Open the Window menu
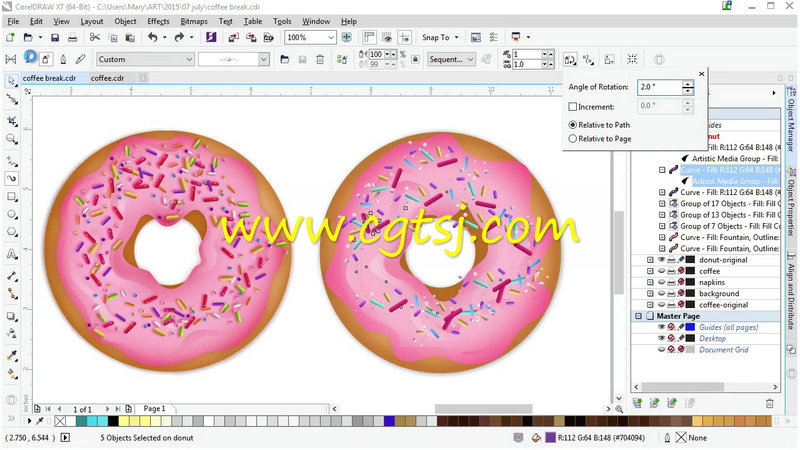This screenshot has width=800, height=450. [x=316, y=21]
